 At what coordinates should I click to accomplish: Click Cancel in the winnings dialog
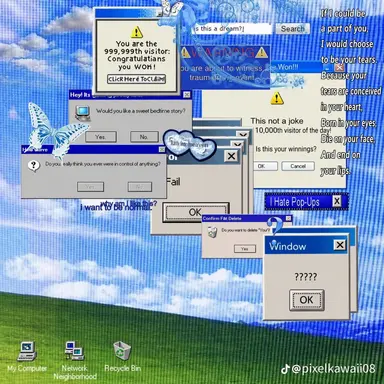click(x=298, y=166)
